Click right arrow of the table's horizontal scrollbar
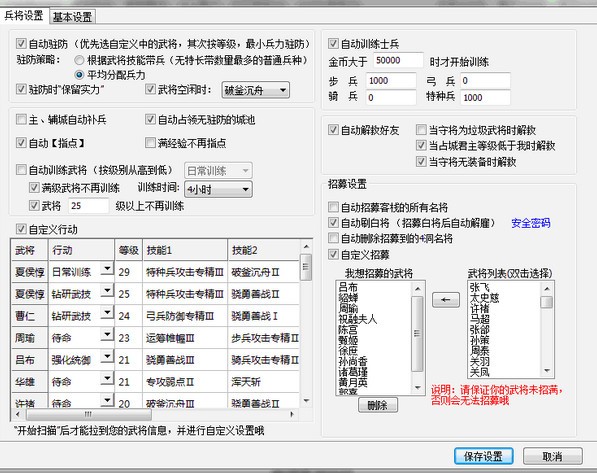The width and height of the screenshot is (597, 473). coord(292,414)
